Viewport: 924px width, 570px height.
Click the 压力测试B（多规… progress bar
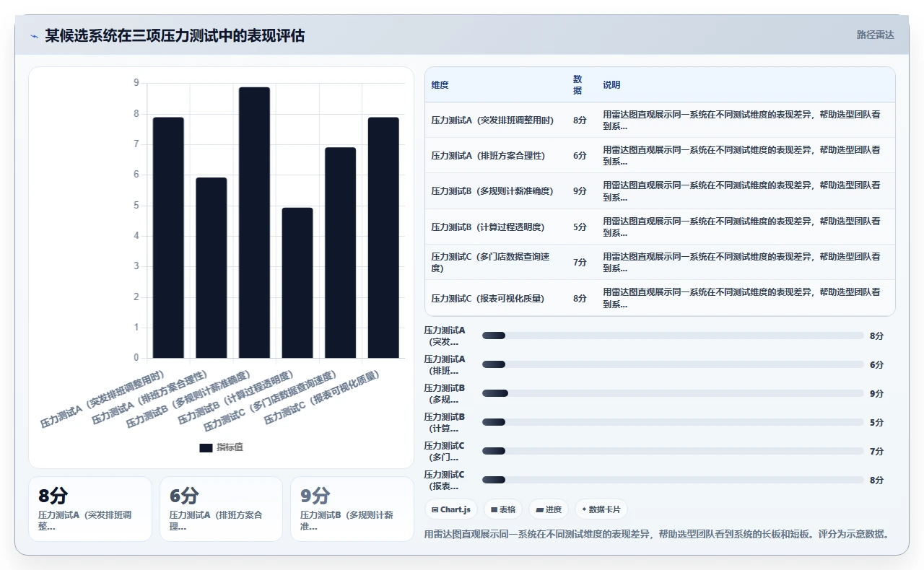click(x=673, y=393)
